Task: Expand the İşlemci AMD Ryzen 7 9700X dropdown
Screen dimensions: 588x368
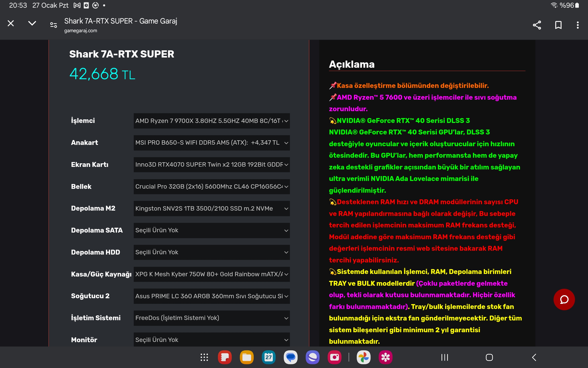Action: [x=212, y=121]
